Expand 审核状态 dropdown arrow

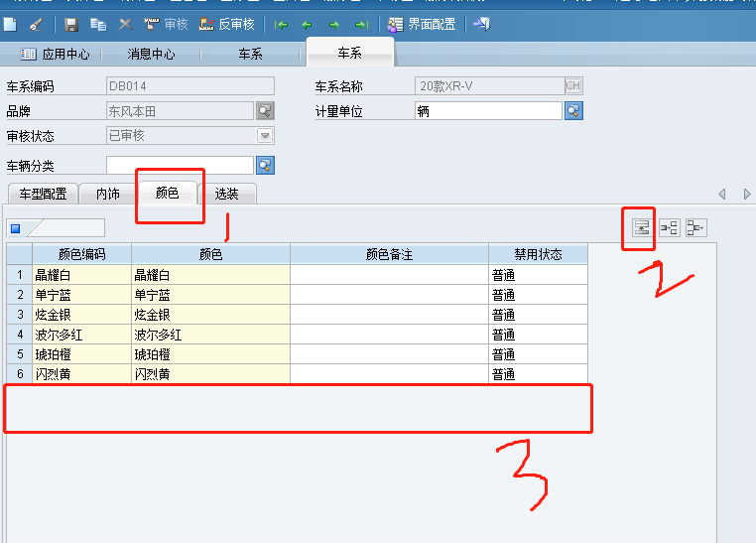click(x=265, y=136)
